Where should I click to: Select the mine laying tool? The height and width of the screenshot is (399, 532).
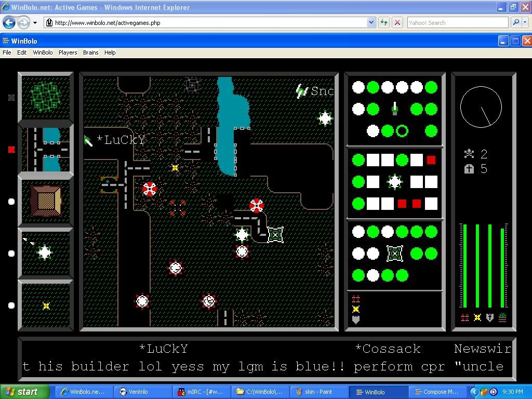pyautogui.click(x=46, y=305)
